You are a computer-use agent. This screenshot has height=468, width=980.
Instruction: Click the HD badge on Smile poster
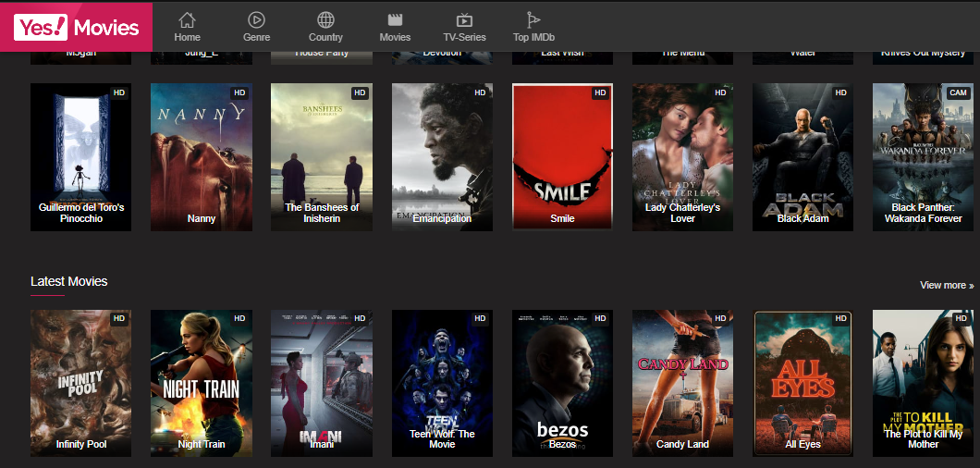click(x=600, y=92)
